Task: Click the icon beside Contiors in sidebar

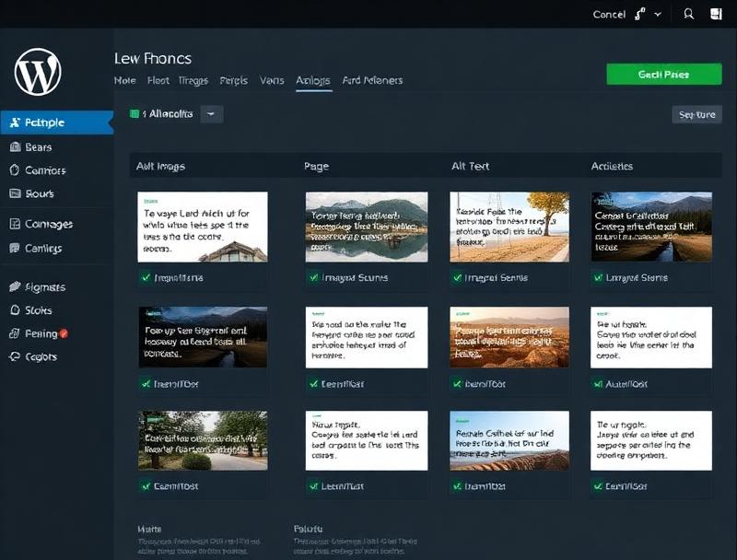Action: [x=15, y=170]
